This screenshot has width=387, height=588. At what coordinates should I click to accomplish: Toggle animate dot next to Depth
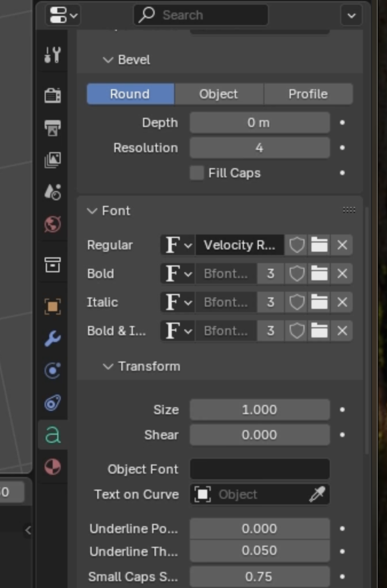pyautogui.click(x=342, y=122)
